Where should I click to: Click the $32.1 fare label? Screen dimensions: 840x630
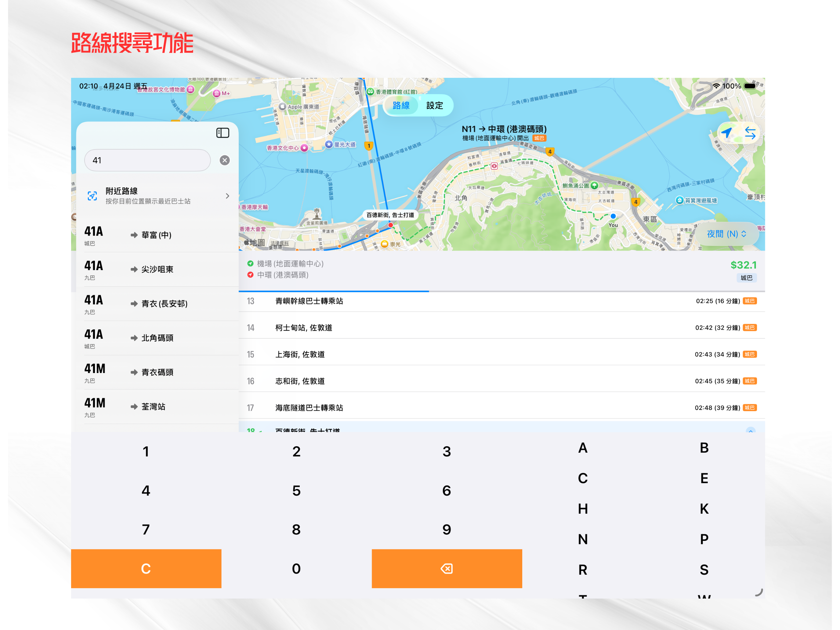coord(743,265)
